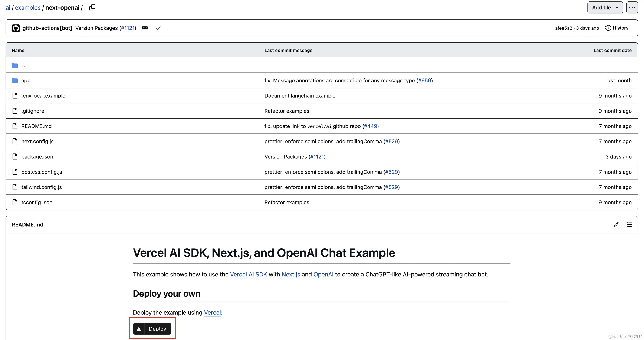Click the folder icon next to app

[14, 80]
